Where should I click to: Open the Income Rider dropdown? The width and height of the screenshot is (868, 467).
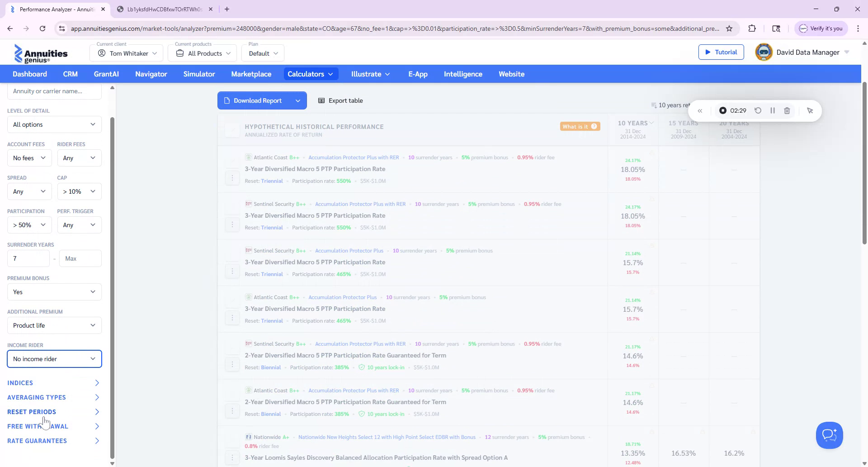[x=54, y=359]
